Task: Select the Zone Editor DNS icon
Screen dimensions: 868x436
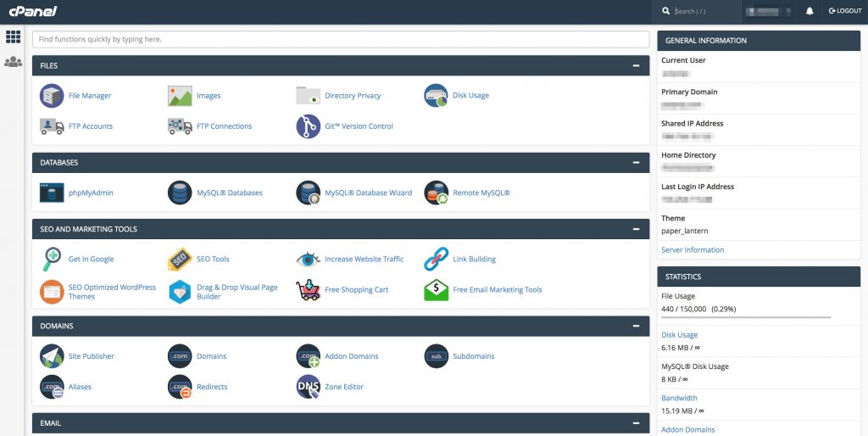Action: 308,387
